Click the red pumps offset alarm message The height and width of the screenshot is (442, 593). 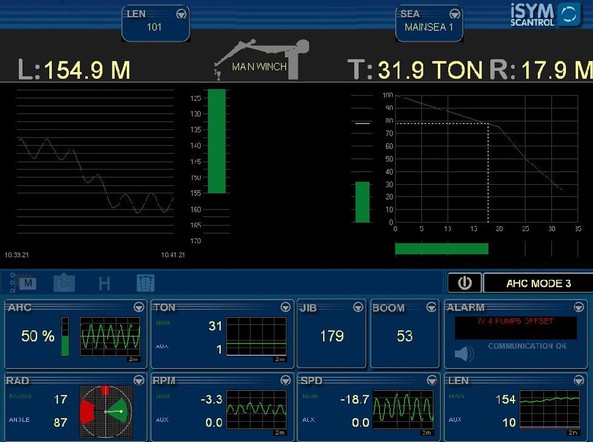(515, 322)
